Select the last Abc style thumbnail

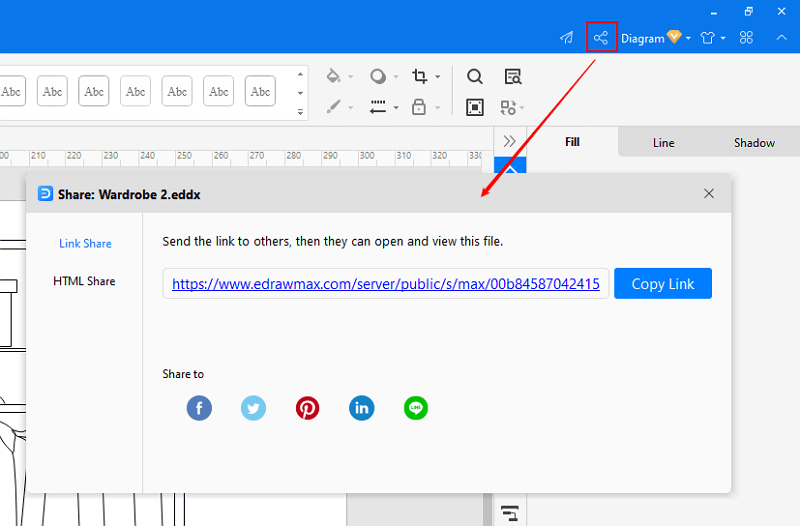coord(260,91)
